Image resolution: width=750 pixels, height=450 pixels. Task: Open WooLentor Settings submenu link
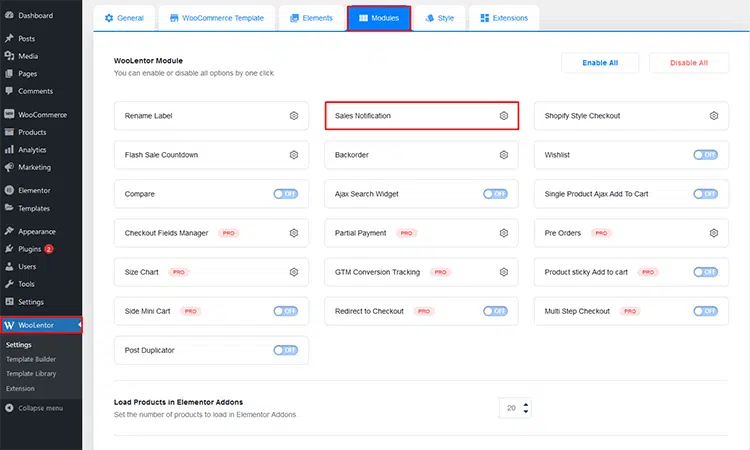pos(19,345)
